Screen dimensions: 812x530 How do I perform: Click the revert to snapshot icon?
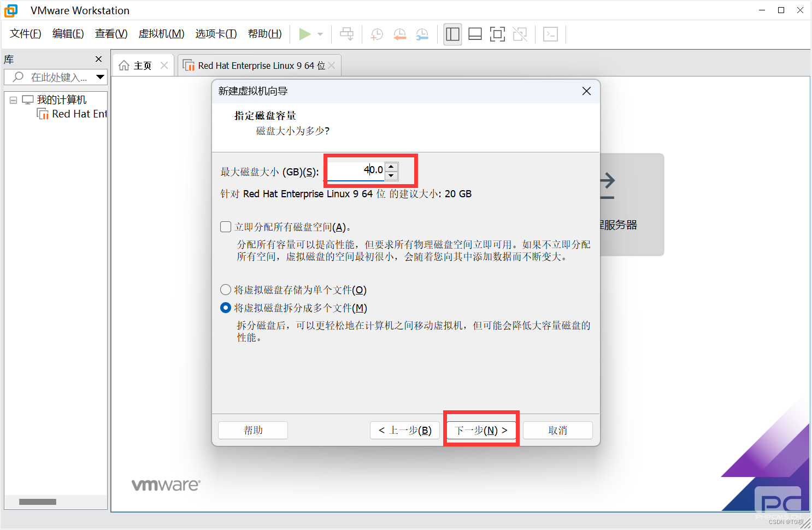(399, 34)
